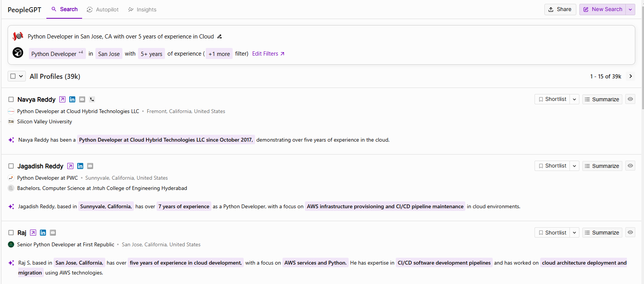Switch to the Search tab
This screenshot has height=284, width=644.
click(x=64, y=9)
